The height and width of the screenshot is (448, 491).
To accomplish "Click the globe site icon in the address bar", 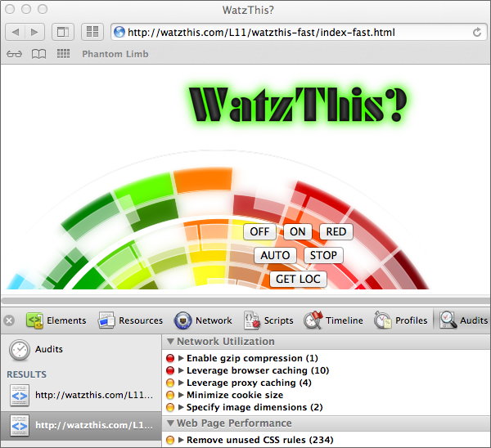I will (x=119, y=32).
